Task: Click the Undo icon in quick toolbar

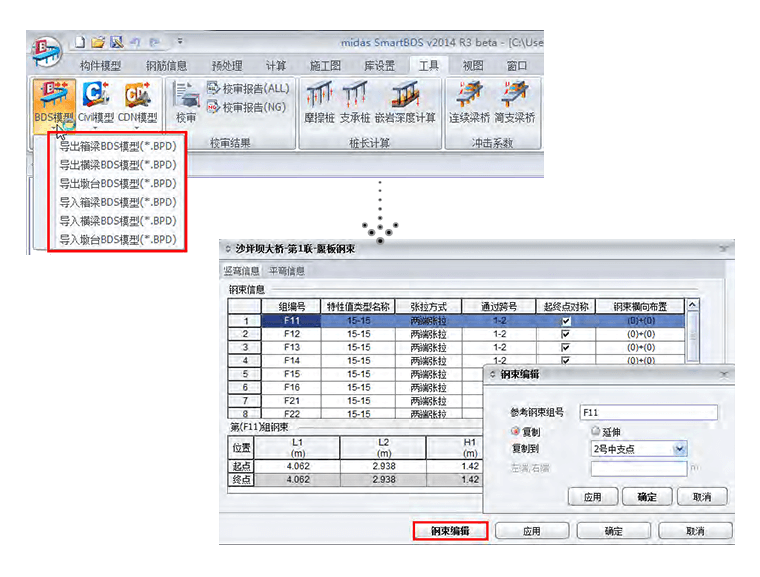Action: pos(135,43)
